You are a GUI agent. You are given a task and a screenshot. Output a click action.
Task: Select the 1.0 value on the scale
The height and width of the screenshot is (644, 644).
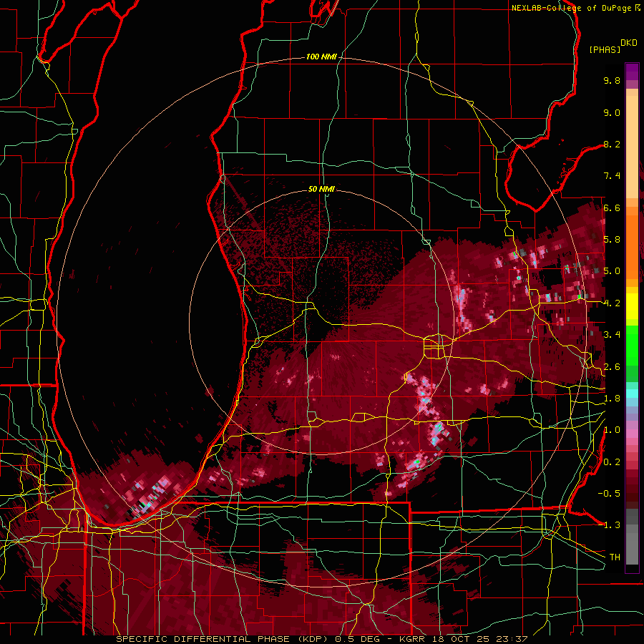[612, 430]
